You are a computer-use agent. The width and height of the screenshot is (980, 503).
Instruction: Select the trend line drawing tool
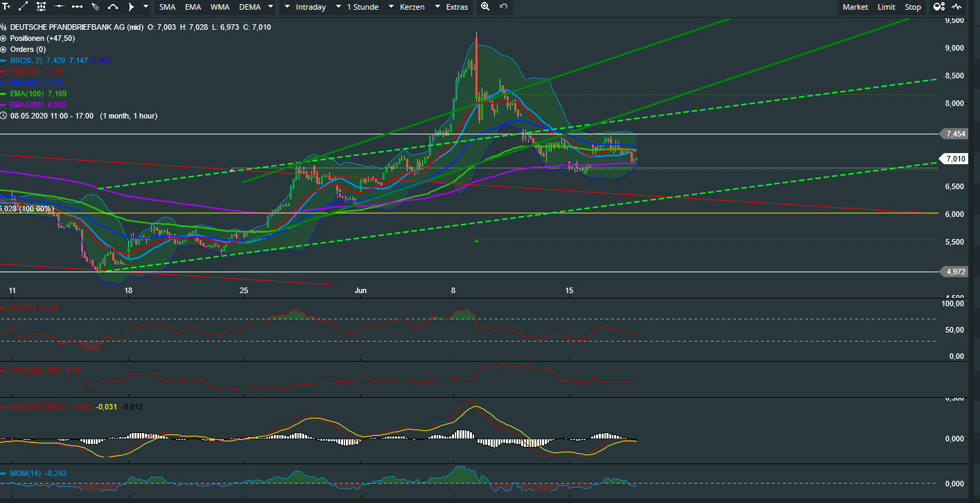pyautogui.click(x=23, y=7)
